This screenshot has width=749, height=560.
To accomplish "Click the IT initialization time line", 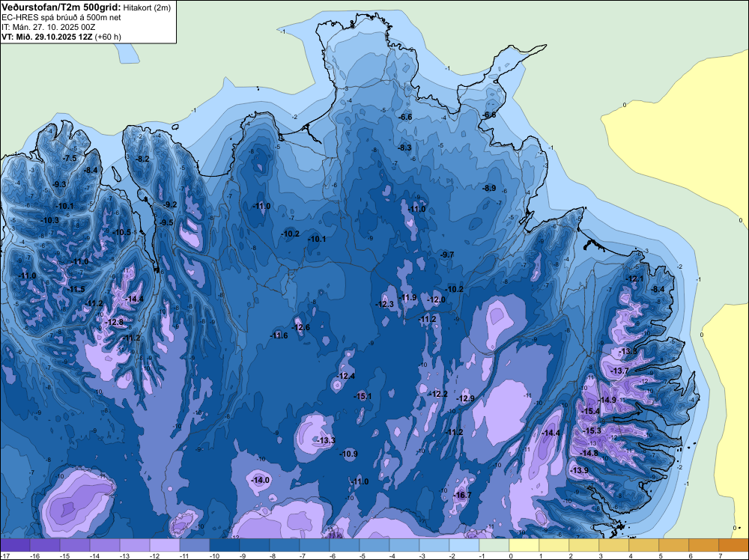I will [49, 26].
